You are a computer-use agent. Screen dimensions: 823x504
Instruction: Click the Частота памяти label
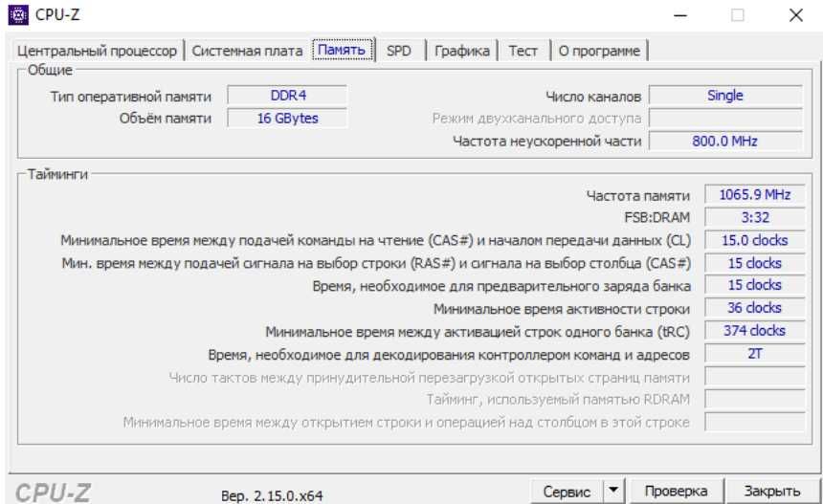(638, 196)
